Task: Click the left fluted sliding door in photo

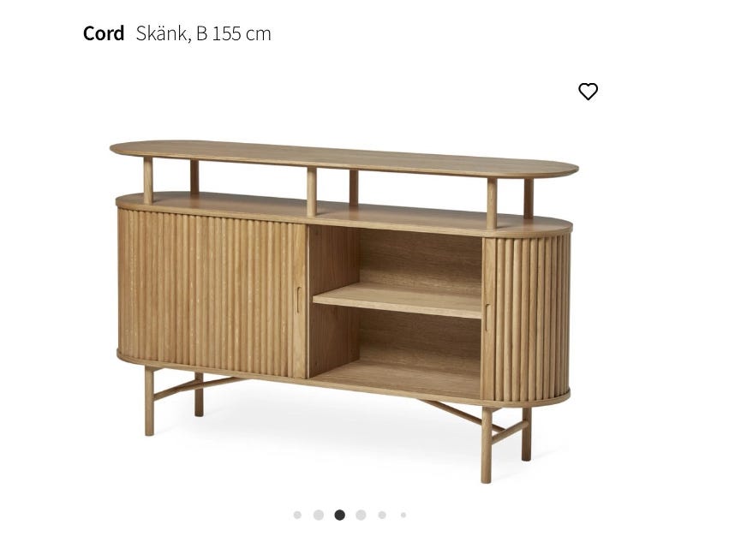Action: tap(212, 292)
